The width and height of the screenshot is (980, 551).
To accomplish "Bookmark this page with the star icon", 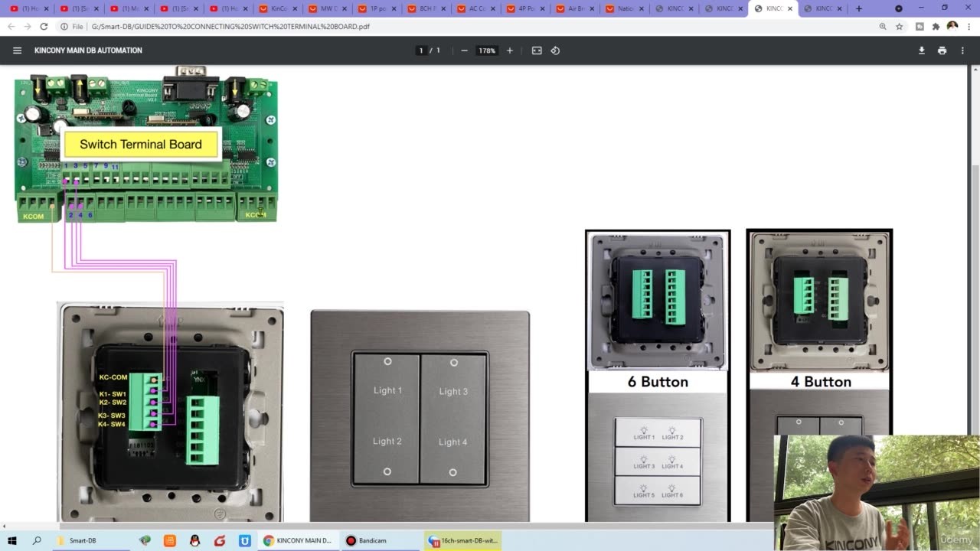I will pos(900,26).
